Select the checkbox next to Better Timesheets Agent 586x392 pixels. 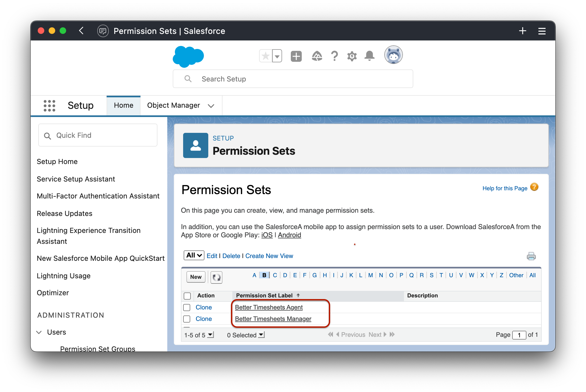pyautogui.click(x=187, y=307)
